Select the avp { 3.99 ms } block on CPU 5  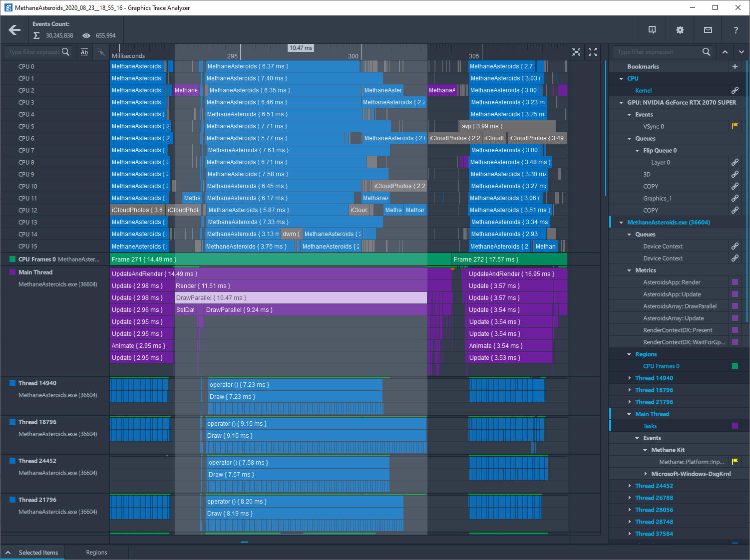tap(507, 126)
